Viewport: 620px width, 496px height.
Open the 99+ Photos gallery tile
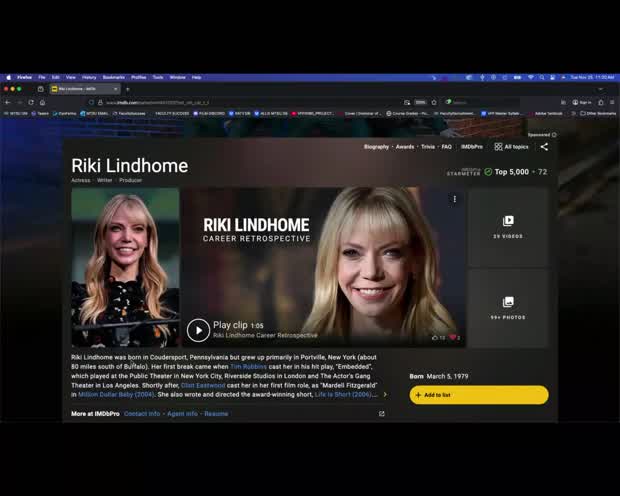508,307
